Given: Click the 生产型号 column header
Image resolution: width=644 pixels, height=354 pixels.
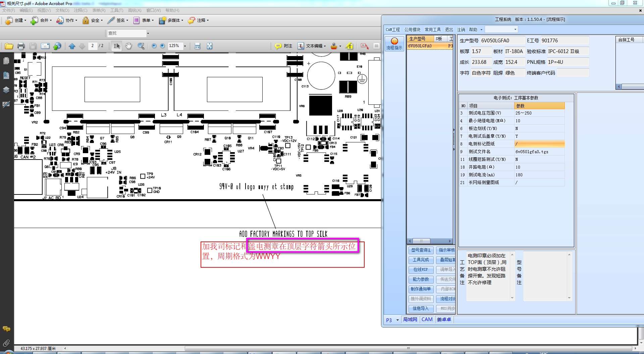Looking at the screenshot, I should click(420, 39).
